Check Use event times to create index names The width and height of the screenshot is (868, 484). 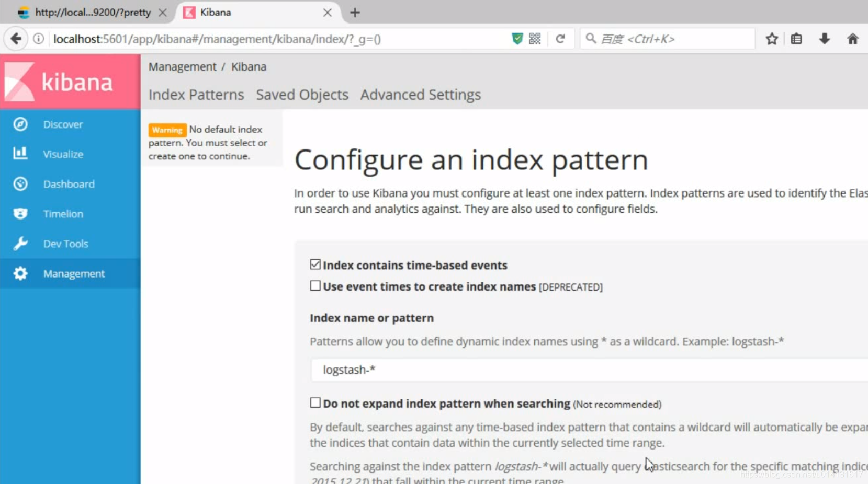click(x=315, y=286)
